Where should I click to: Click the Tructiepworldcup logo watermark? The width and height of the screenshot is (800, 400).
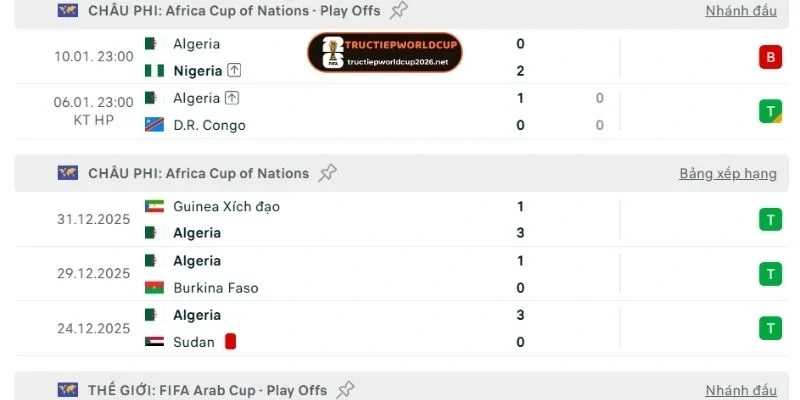384,52
